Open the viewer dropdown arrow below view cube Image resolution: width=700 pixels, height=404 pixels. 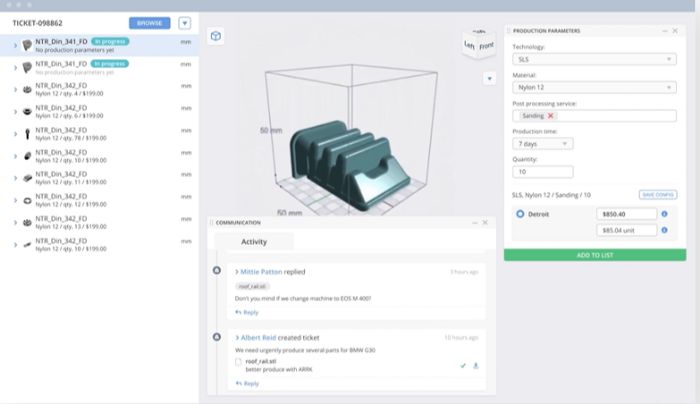pos(489,79)
